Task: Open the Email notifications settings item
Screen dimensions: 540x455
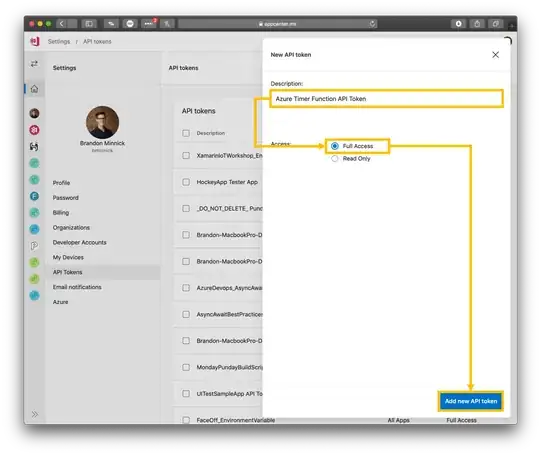Action: click(x=77, y=287)
